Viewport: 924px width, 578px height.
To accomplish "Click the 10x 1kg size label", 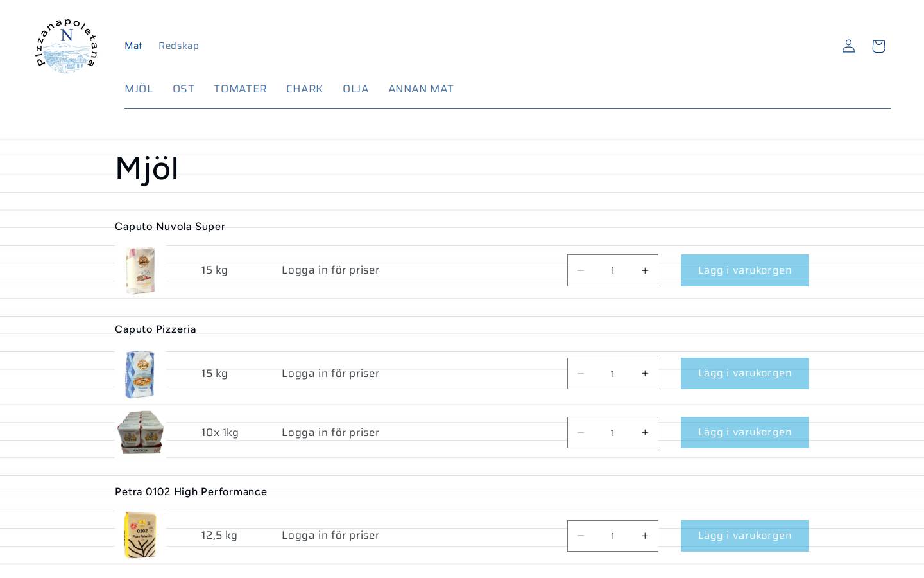I will 219,432.
